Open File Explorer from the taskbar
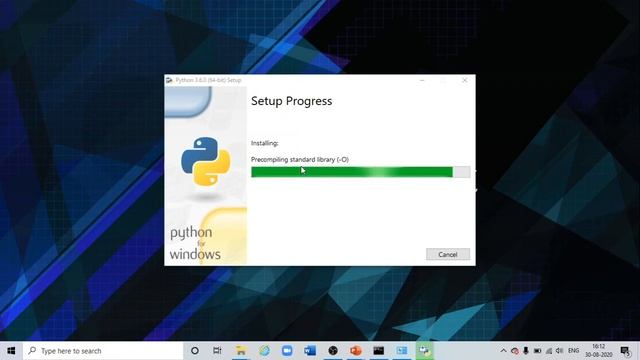Image resolution: width=640 pixels, height=360 pixels. tap(241, 351)
